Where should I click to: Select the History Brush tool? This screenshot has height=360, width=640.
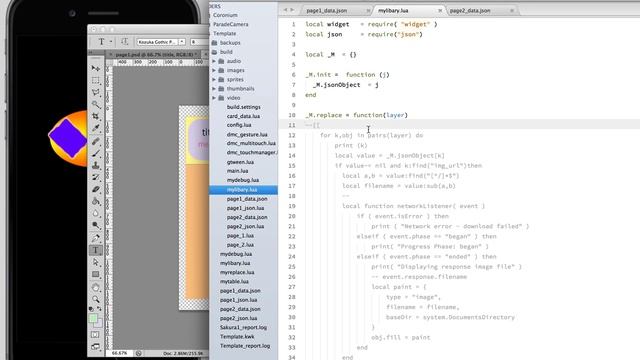tap(96, 177)
